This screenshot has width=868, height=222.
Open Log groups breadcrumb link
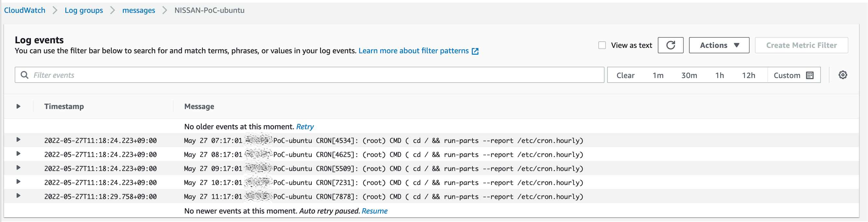[x=84, y=10]
